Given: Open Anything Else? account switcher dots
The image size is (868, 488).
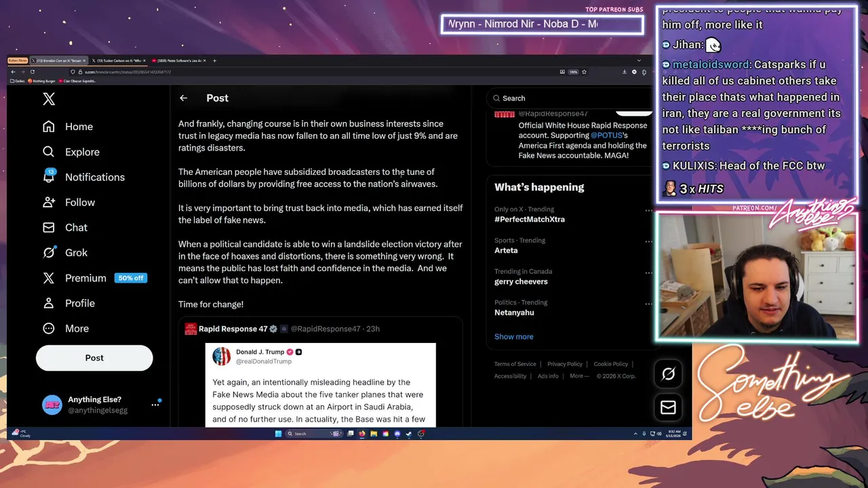Looking at the screenshot, I should point(155,405).
